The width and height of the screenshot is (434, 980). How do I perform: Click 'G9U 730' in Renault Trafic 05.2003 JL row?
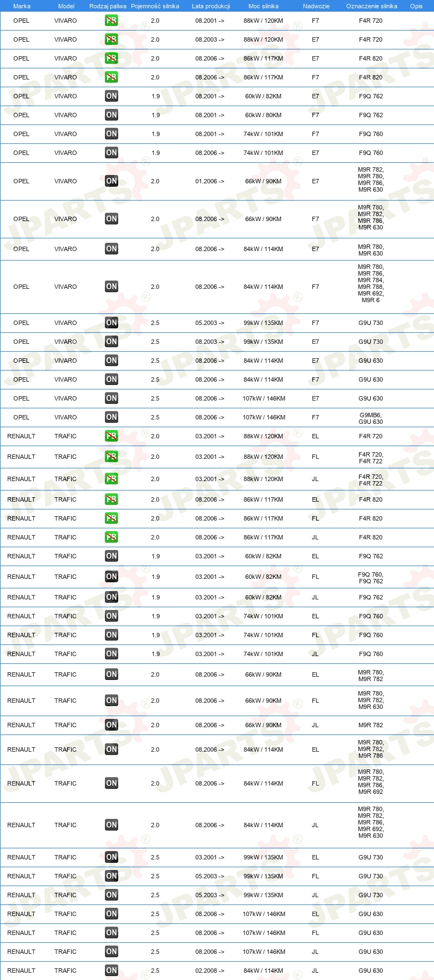click(371, 895)
